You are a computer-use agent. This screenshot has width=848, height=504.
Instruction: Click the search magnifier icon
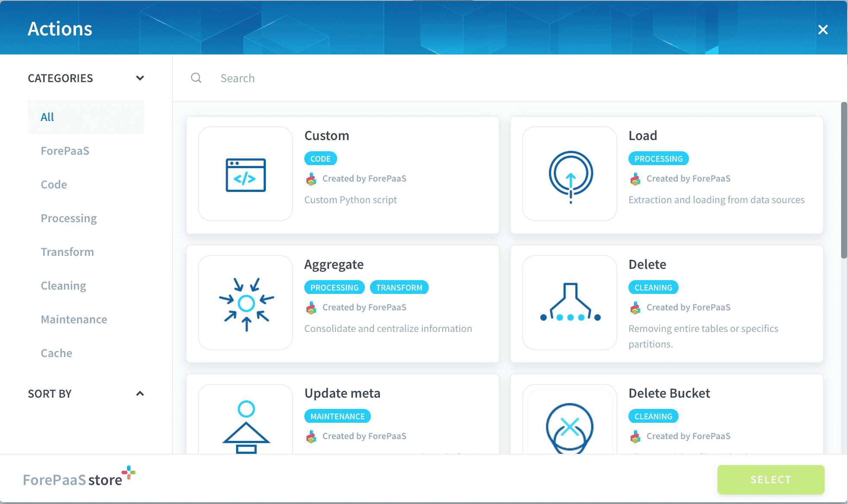pos(196,78)
